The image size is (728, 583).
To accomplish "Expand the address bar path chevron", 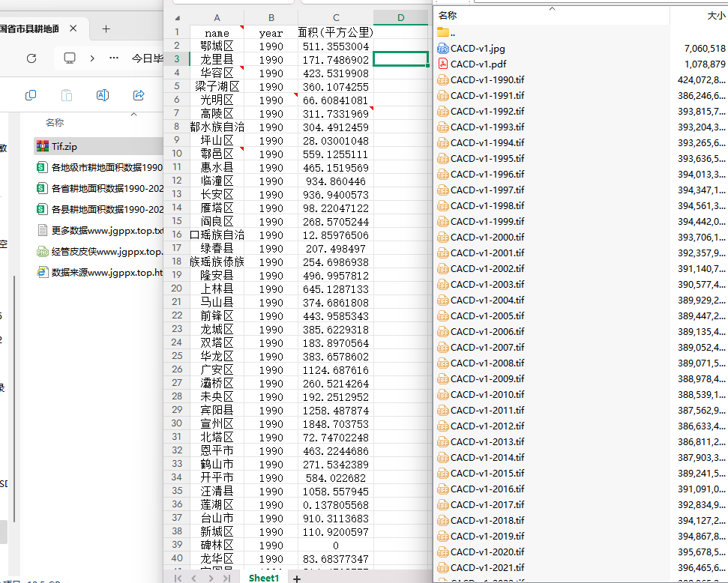I will 92,58.
